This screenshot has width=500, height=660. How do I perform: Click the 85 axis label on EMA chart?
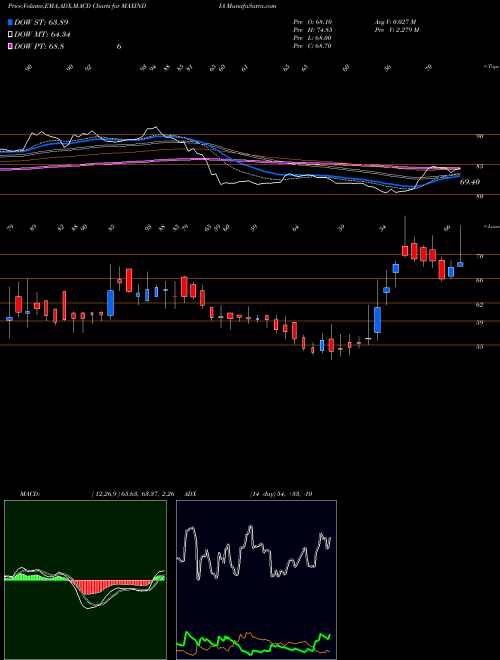(479, 166)
